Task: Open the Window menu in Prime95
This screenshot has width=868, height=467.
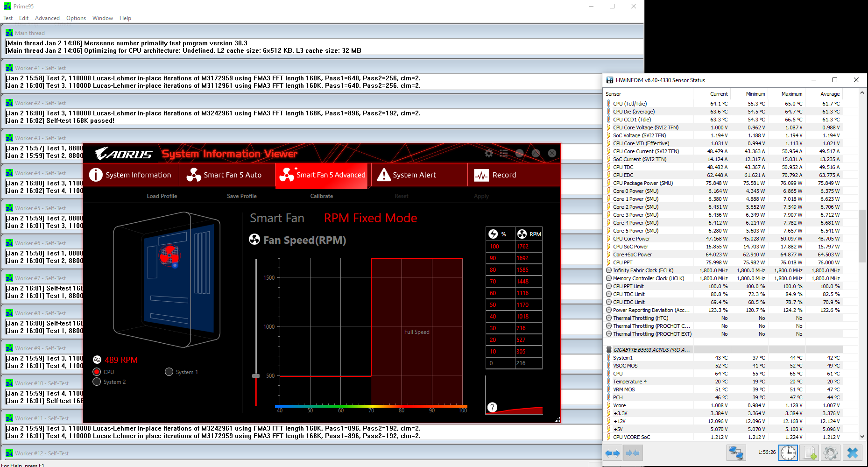Action: click(103, 18)
